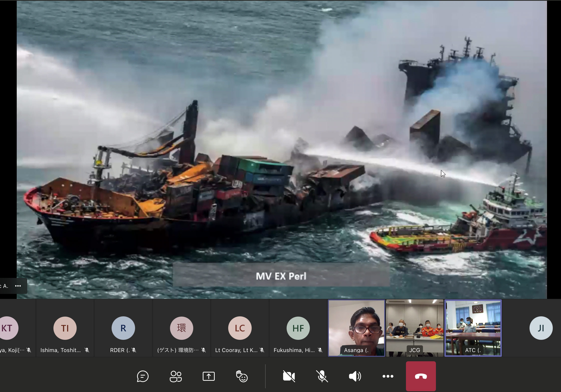This screenshot has height=392, width=561.
Task: Click the JI participant avatar
Action: tap(541, 328)
